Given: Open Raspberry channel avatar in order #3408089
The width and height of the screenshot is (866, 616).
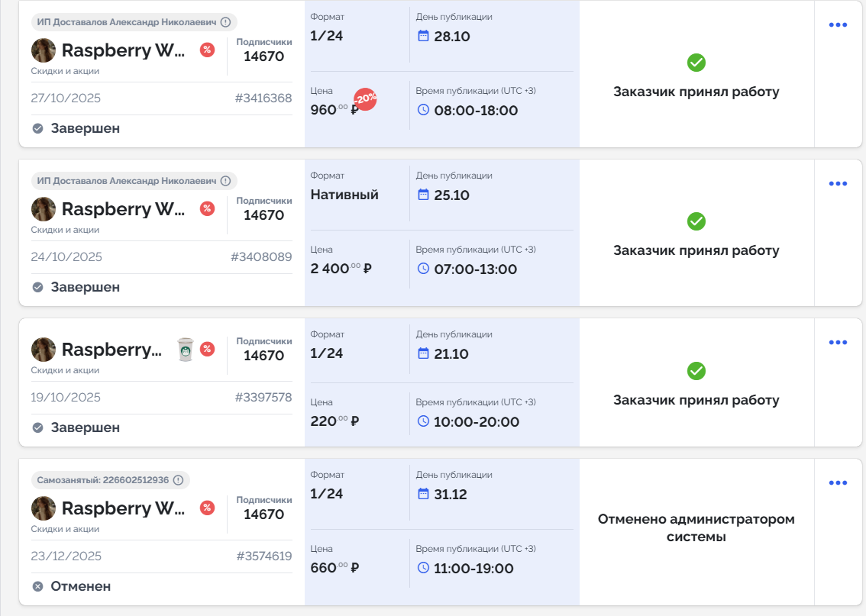Looking at the screenshot, I should tap(44, 209).
